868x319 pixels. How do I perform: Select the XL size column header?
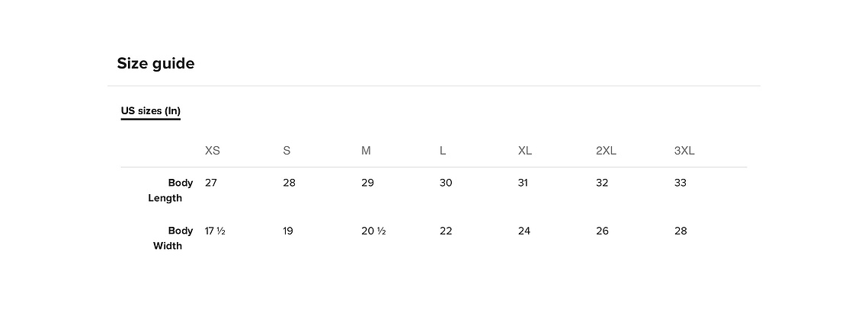[525, 151]
